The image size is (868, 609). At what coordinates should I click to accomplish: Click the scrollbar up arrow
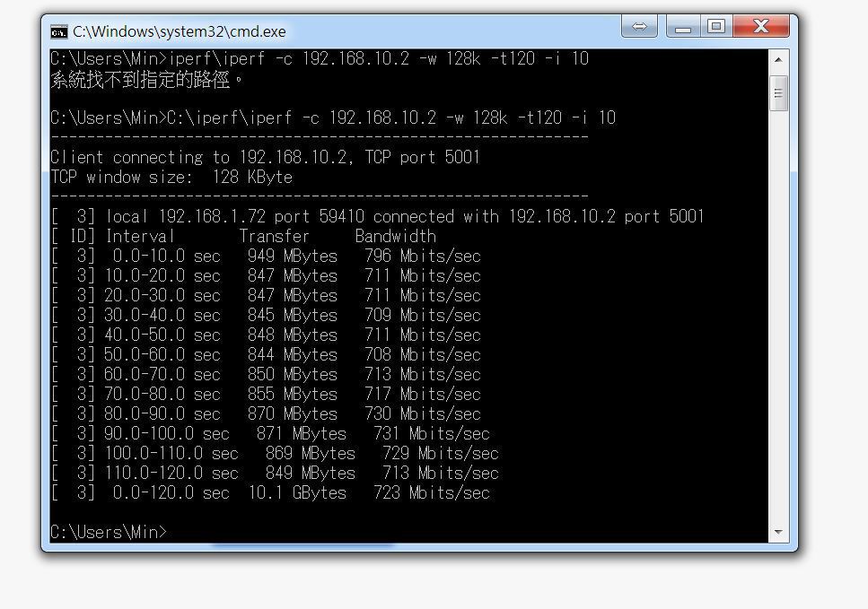click(x=778, y=59)
